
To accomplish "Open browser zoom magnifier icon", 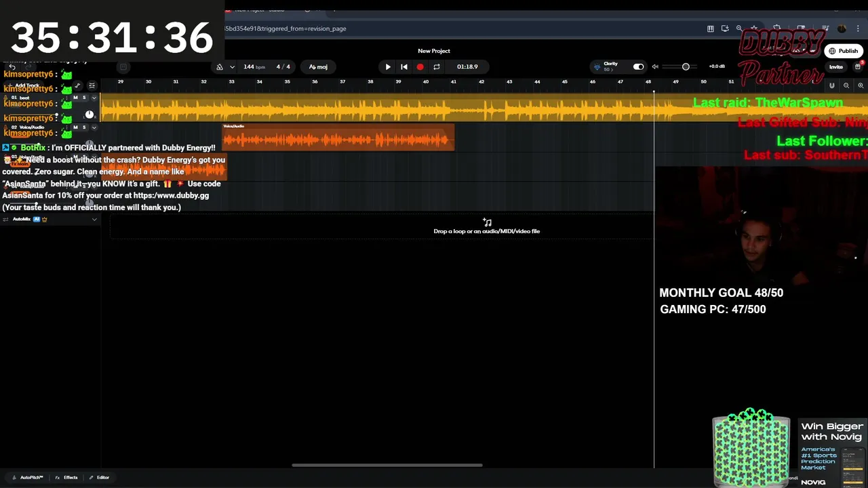I will [x=739, y=28].
